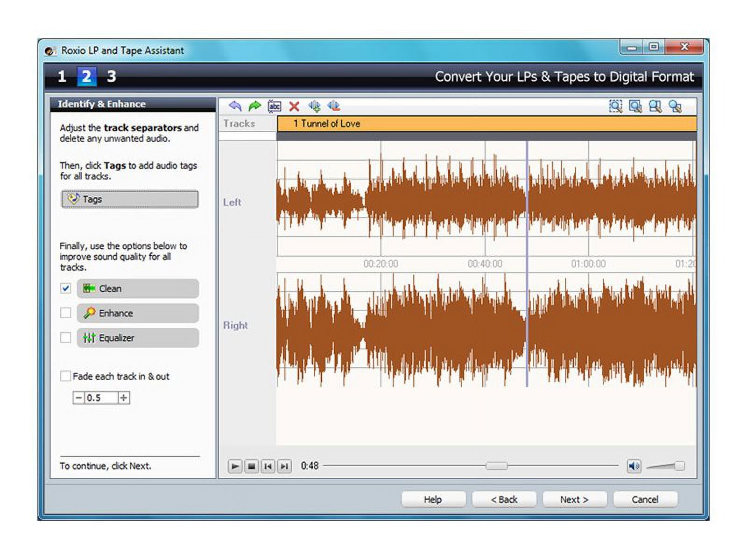Open the Tags button
This screenshot has height=560, width=747.
pos(130,199)
